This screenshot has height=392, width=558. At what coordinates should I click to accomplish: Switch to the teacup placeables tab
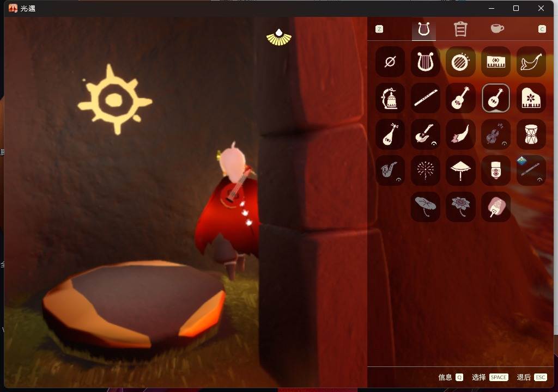click(x=497, y=28)
